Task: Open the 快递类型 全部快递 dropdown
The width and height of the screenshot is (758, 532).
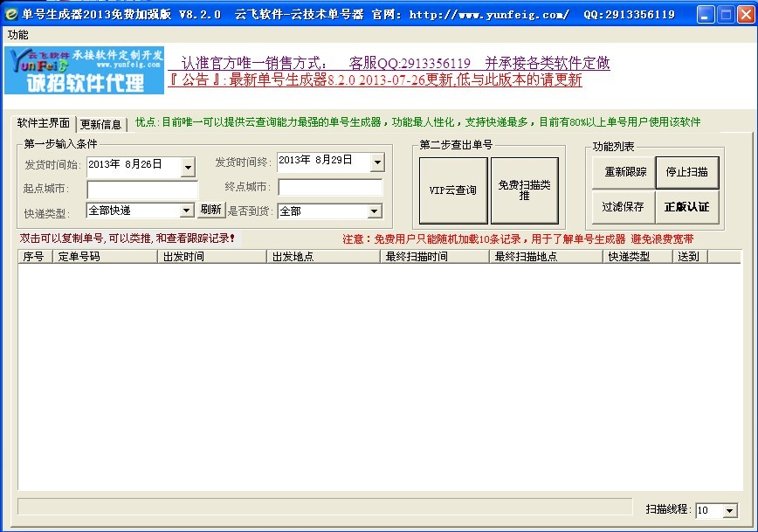Action: click(x=141, y=211)
